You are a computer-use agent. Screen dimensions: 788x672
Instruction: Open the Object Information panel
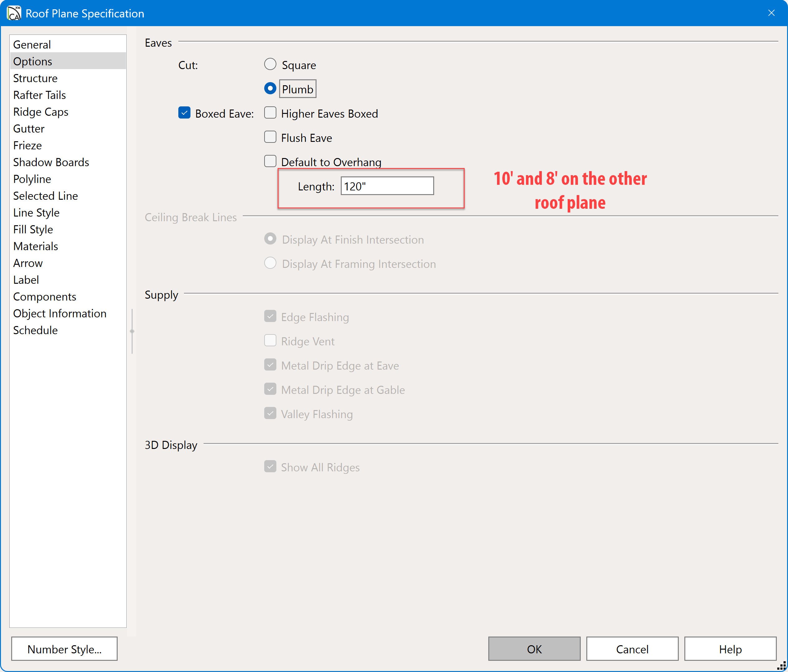coord(60,314)
